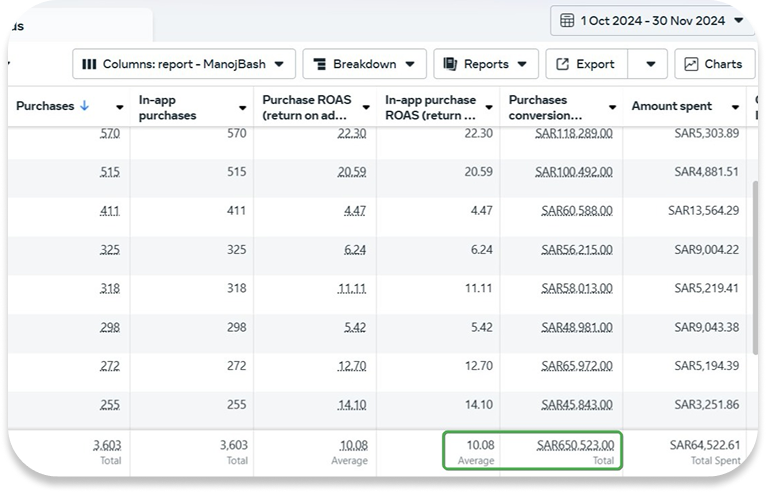This screenshot has width=766, height=493.
Task: Sort by the Purchases column header
Action: coord(45,106)
